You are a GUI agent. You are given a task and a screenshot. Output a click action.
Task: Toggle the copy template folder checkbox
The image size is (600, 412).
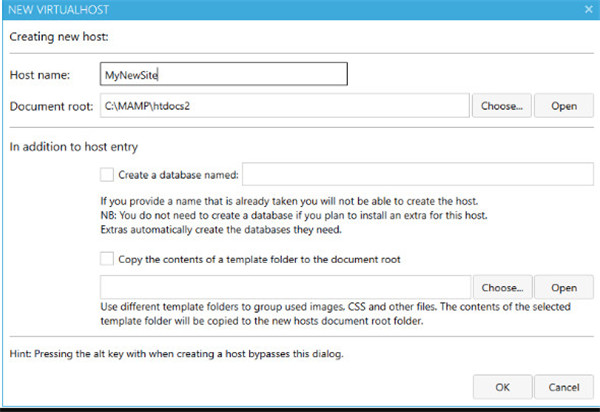tap(107, 259)
